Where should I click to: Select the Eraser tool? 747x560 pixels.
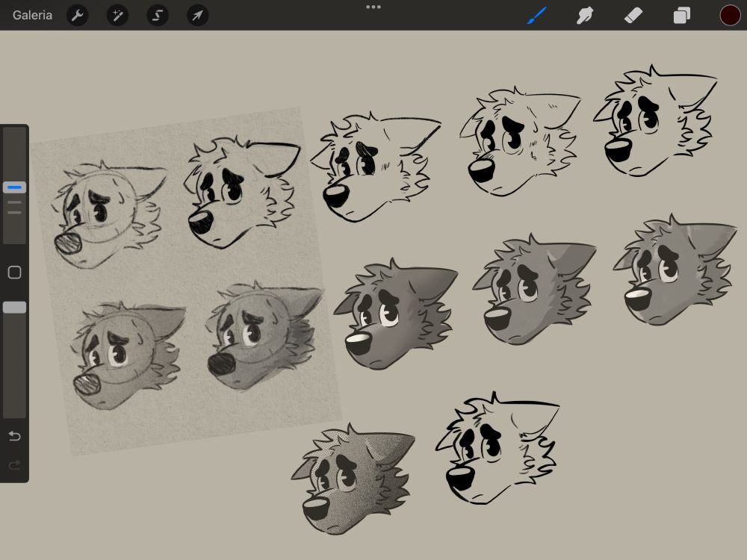(x=633, y=15)
